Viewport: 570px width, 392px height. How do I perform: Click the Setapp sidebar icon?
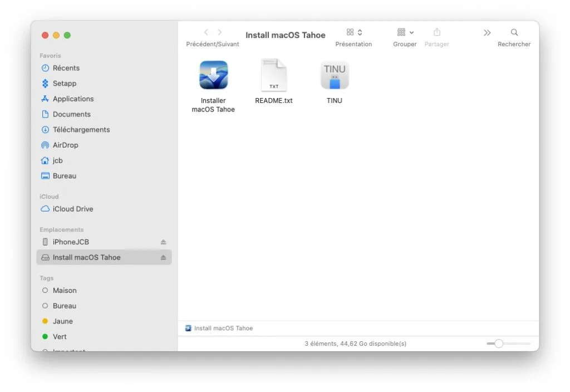(x=45, y=84)
